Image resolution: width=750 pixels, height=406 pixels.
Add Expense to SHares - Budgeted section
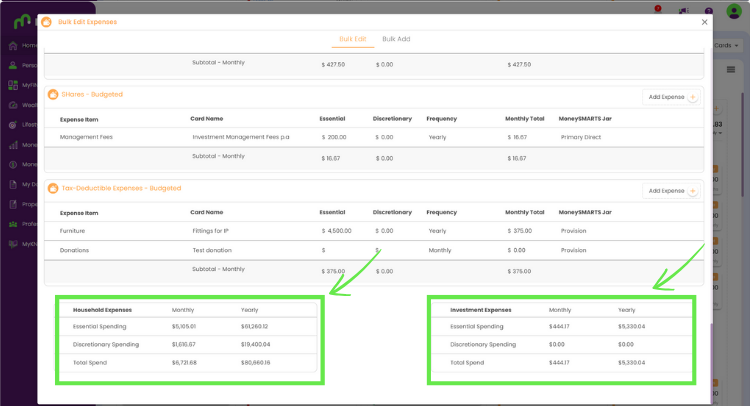point(672,97)
